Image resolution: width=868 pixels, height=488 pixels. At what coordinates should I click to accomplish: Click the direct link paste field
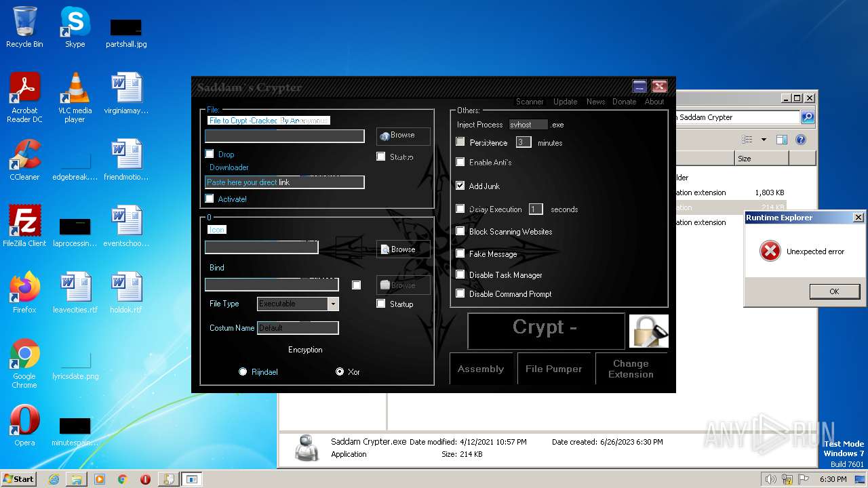pyautogui.click(x=285, y=182)
